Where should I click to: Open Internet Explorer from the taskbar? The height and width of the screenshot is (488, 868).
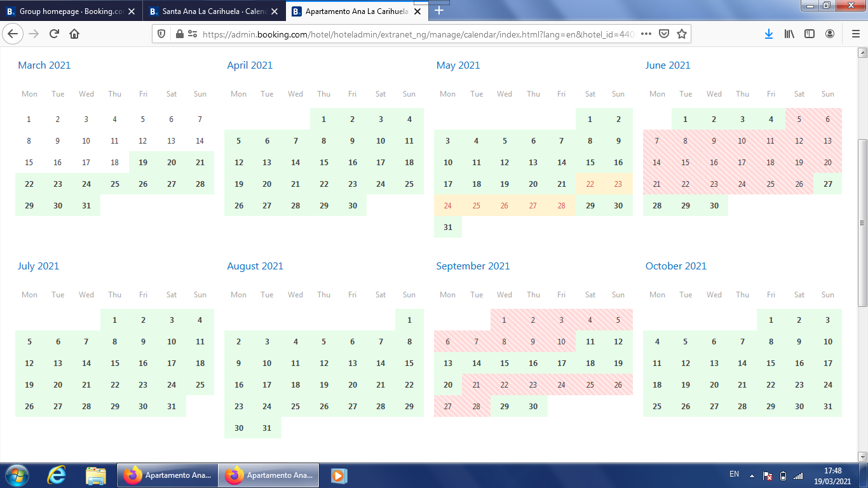[x=57, y=475]
